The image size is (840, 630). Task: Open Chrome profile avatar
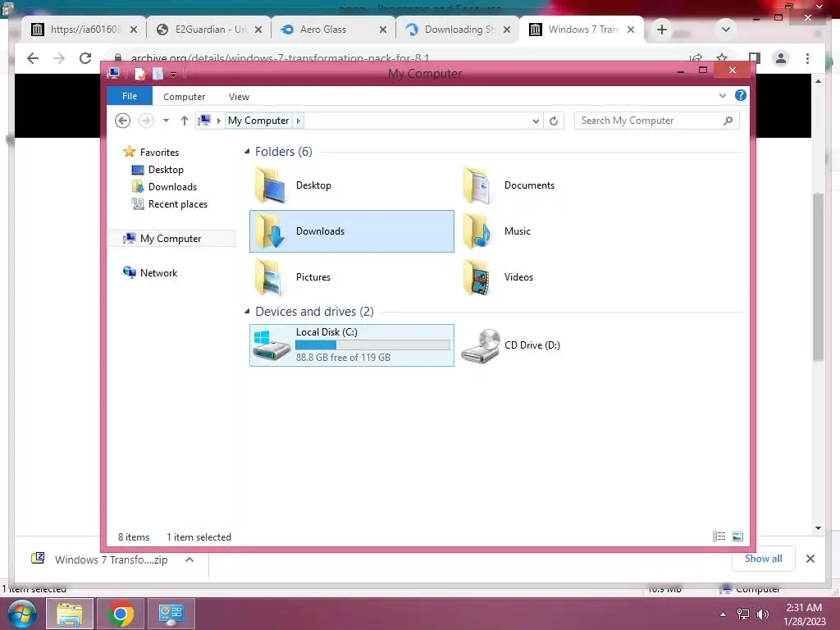(781, 58)
